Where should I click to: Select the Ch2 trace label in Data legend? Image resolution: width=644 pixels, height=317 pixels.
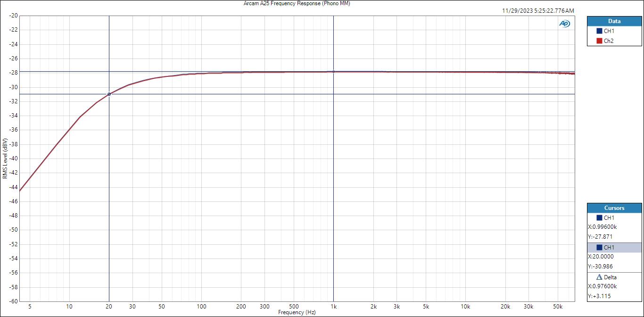pyautogui.click(x=609, y=41)
